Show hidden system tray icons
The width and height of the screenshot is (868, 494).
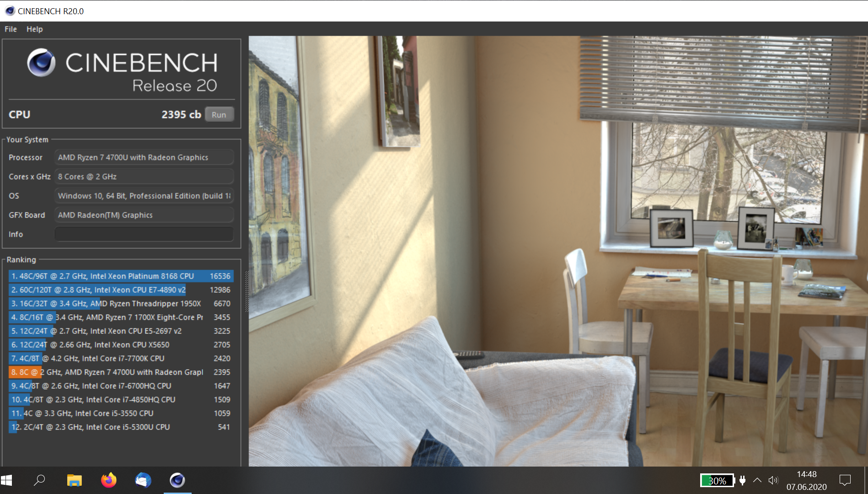(757, 480)
